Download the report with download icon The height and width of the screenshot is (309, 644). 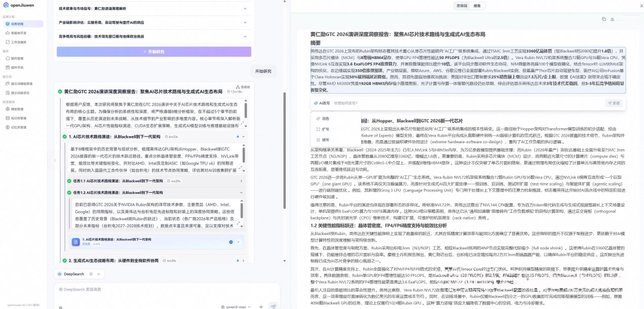coord(612,19)
